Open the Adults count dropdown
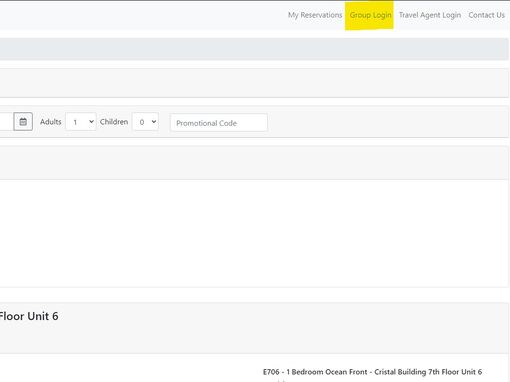 click(81, 122)
